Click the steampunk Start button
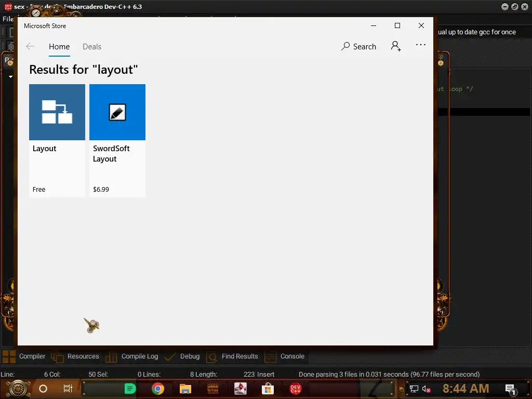This screenshot has height=399, width=532. [x=18, y=389]
